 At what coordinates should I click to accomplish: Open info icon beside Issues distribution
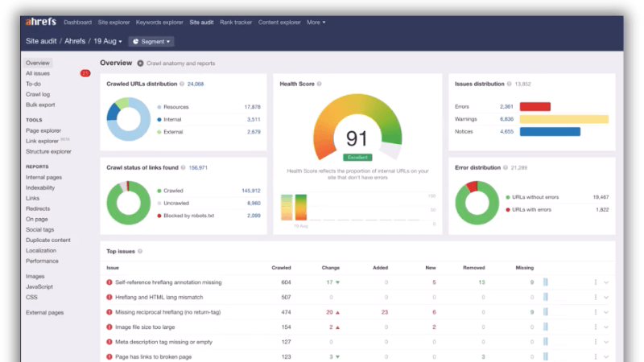click(509, 84)
